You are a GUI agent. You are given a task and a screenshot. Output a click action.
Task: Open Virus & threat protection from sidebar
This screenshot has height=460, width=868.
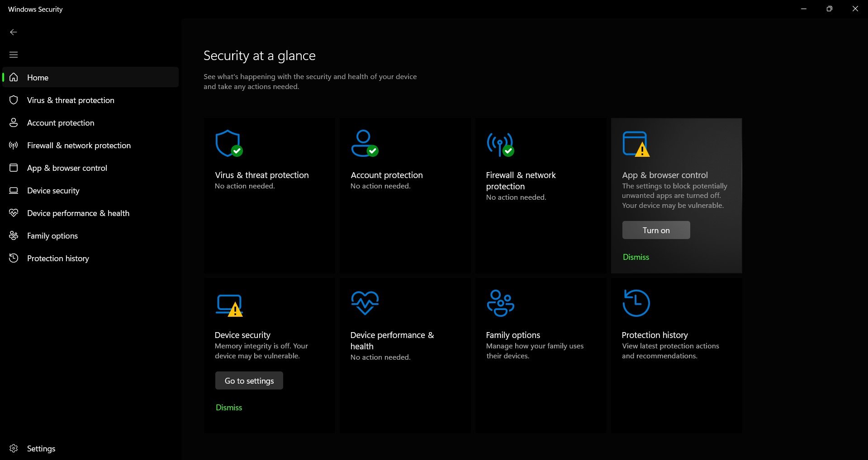(90, 100)
